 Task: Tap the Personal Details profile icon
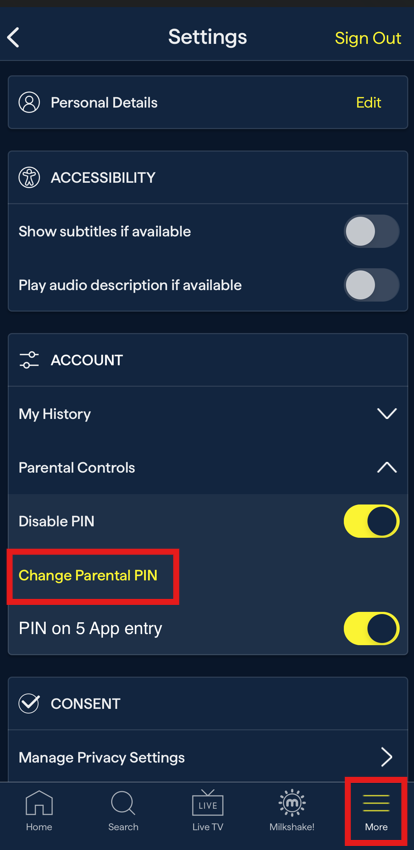tap(29, 102)
